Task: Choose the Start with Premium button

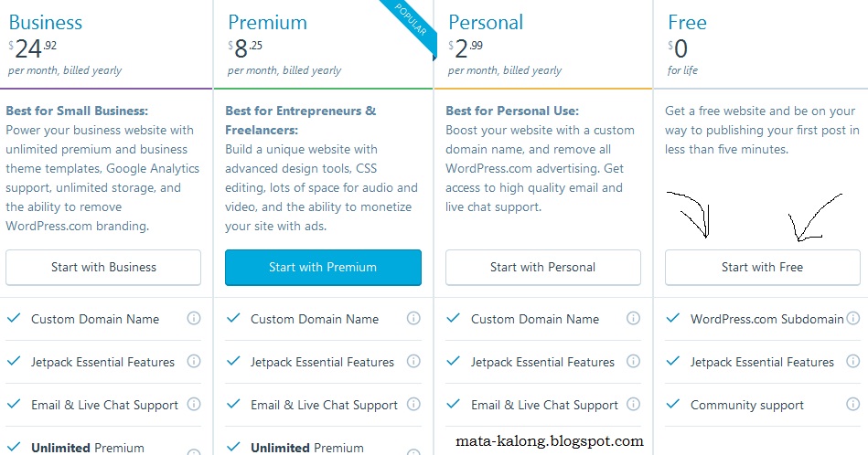Action: [323, 268]
